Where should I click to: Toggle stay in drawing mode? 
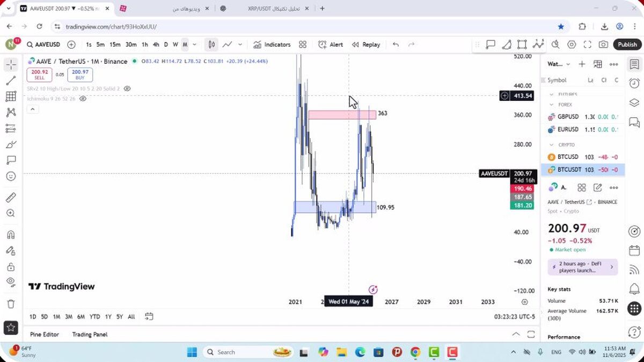pyautogui.click(x=11, y=251)
